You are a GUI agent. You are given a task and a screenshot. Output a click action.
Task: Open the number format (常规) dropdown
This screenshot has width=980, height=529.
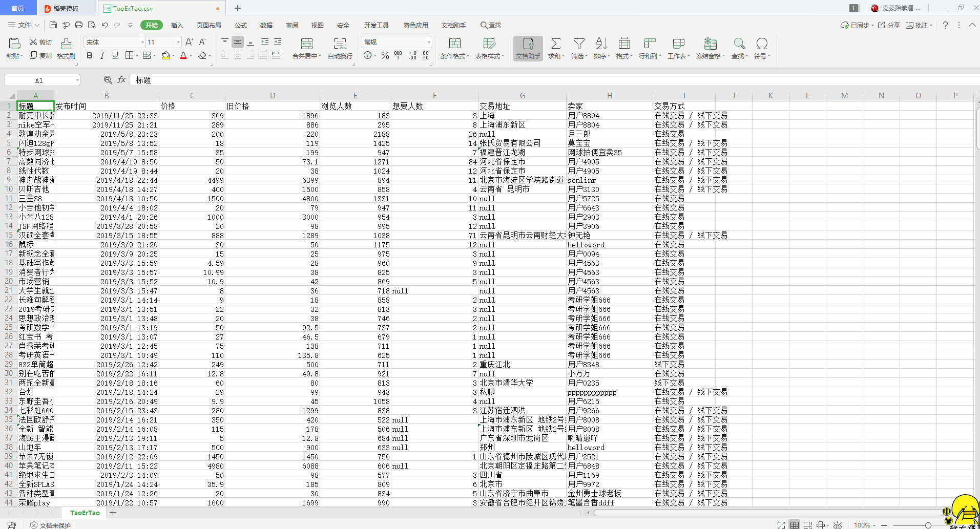click(429, 42)
